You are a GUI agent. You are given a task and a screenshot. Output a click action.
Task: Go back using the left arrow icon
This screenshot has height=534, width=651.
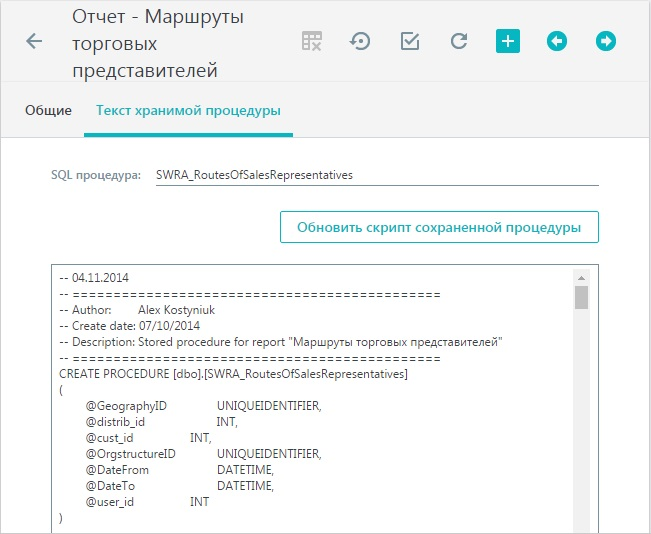tap(34, 41)
